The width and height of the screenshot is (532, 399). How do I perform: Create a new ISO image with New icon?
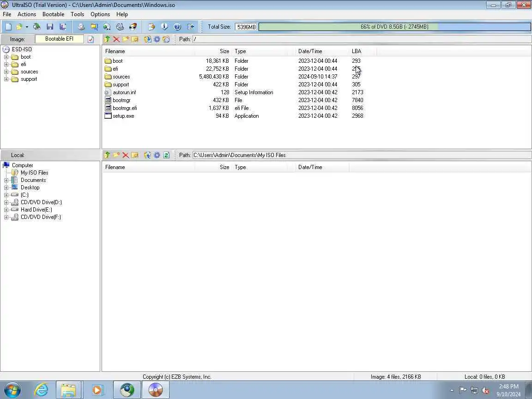point(9,27)
